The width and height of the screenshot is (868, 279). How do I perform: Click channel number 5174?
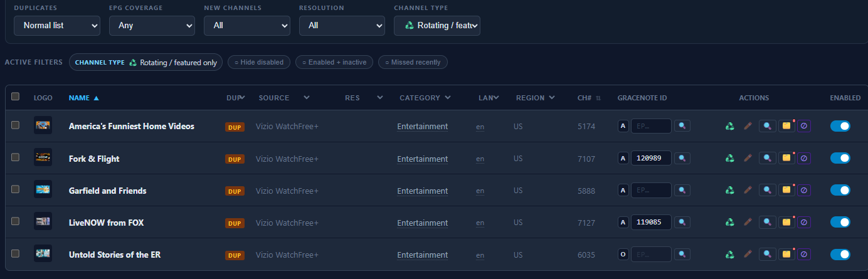pyautogui.click(x=586, y=127)
